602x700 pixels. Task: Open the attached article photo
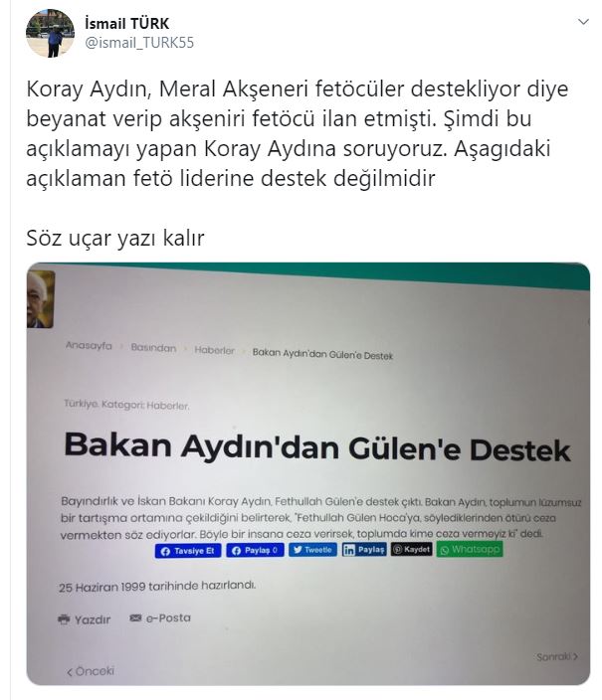[308, 473]
